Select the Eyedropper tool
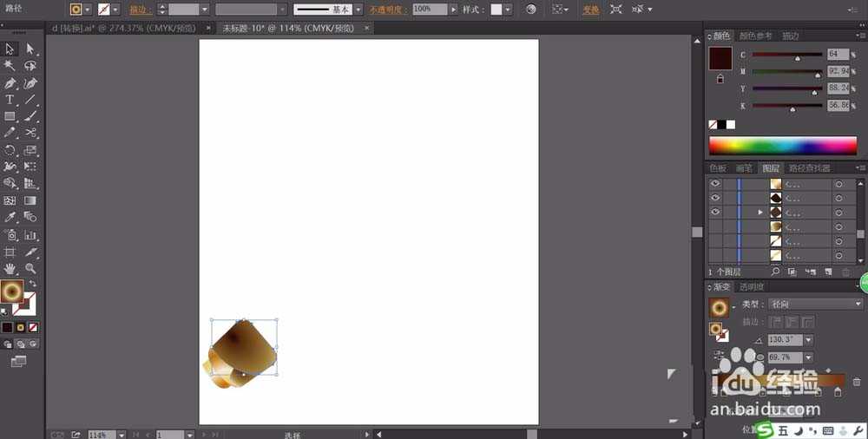The image size is (868, 439). [x=10, y=218]
